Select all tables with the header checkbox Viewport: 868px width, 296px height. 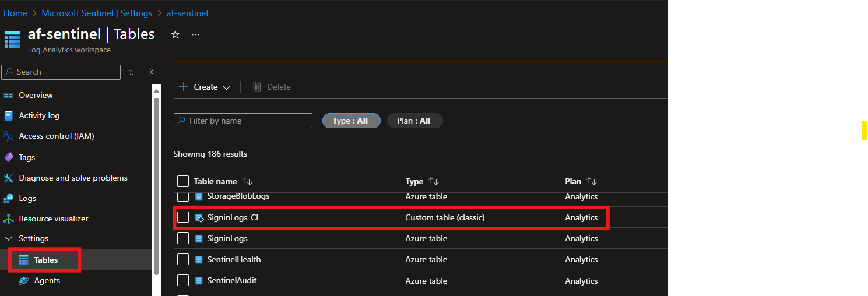(x=183, y=181)
